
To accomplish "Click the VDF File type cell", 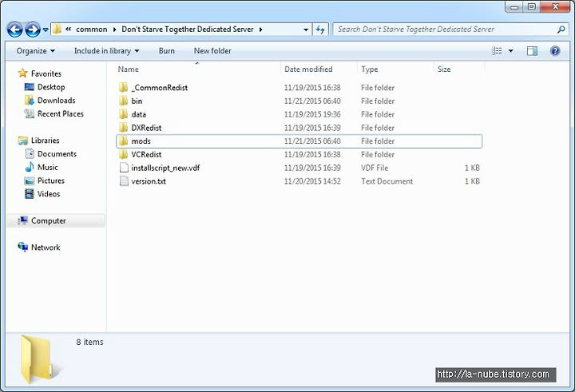I will [375, 168].
